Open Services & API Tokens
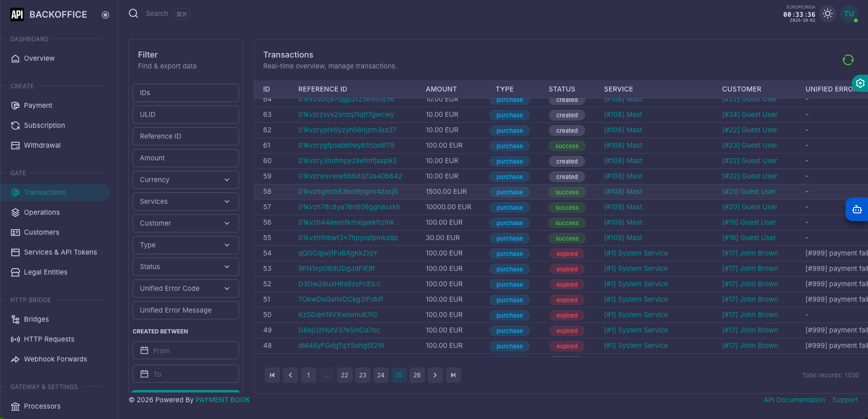Screen dimensions: 868x419 pyautogui.click(x=55, y=252)
